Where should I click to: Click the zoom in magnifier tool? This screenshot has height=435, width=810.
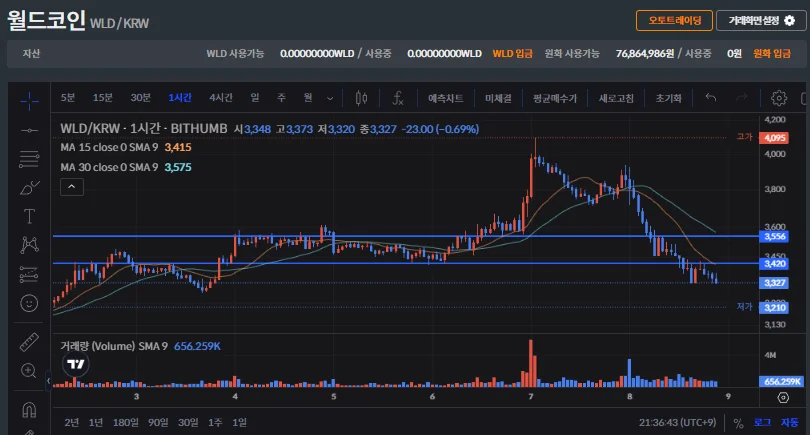pyautogui.click(x=28, y=370)
